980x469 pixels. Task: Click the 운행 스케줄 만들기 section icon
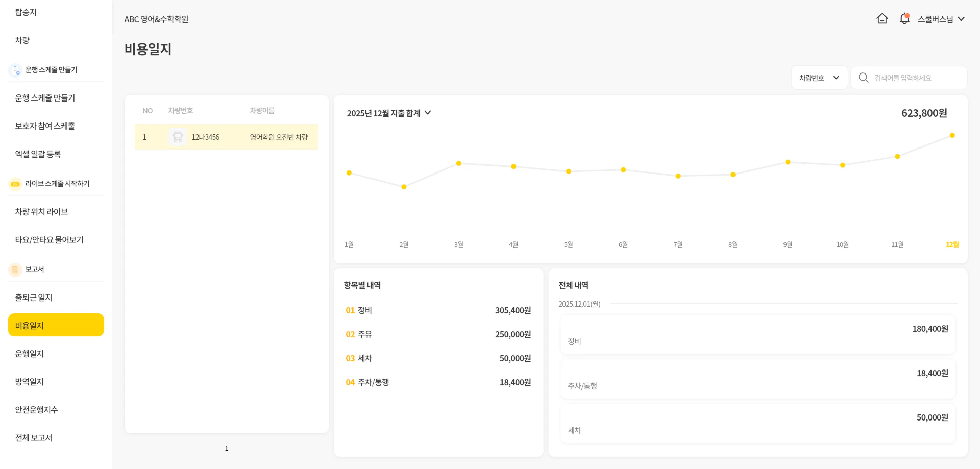[x=15, y=70]
